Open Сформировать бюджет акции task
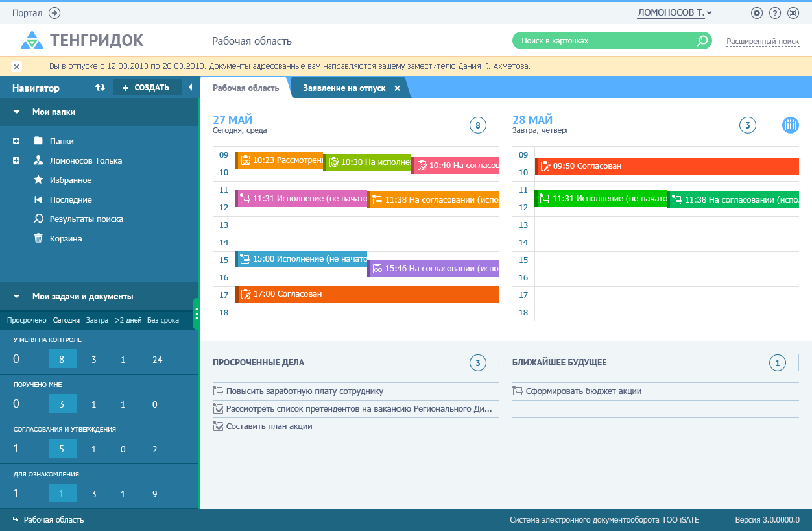 [x=584, y=391]
